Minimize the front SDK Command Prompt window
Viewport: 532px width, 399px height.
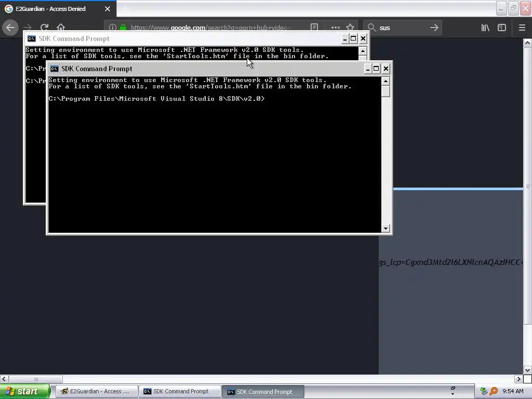click(x=367, y=69)
